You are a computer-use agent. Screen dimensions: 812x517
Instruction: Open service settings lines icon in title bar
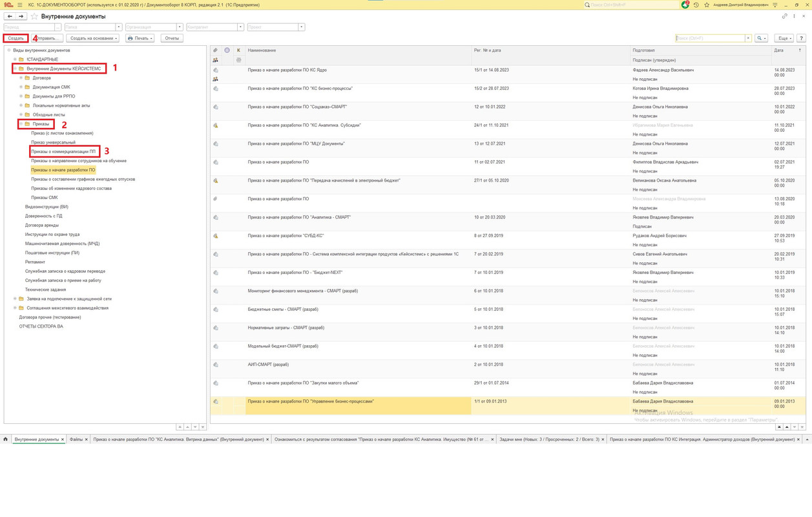tap(775, 5)
